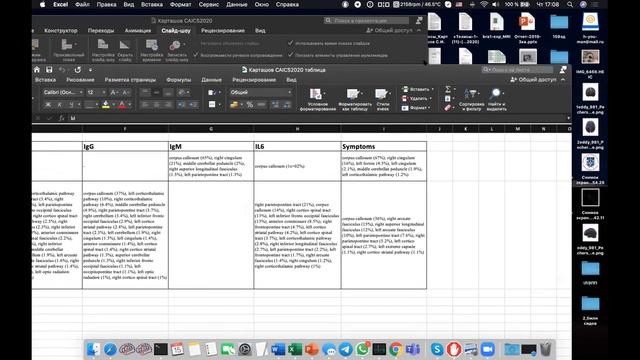Expand the 'Вставить' cells dropdown
Image resolution: width=640 pixels, height=360 pixels.
432,89
